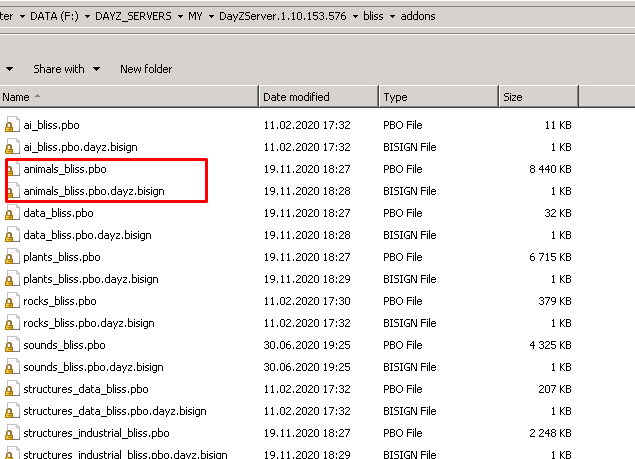Click the rocks_bliss.pbo.dayz.bisign file icon
Viewport: 635px width, 459px height.
click(12, 323)
